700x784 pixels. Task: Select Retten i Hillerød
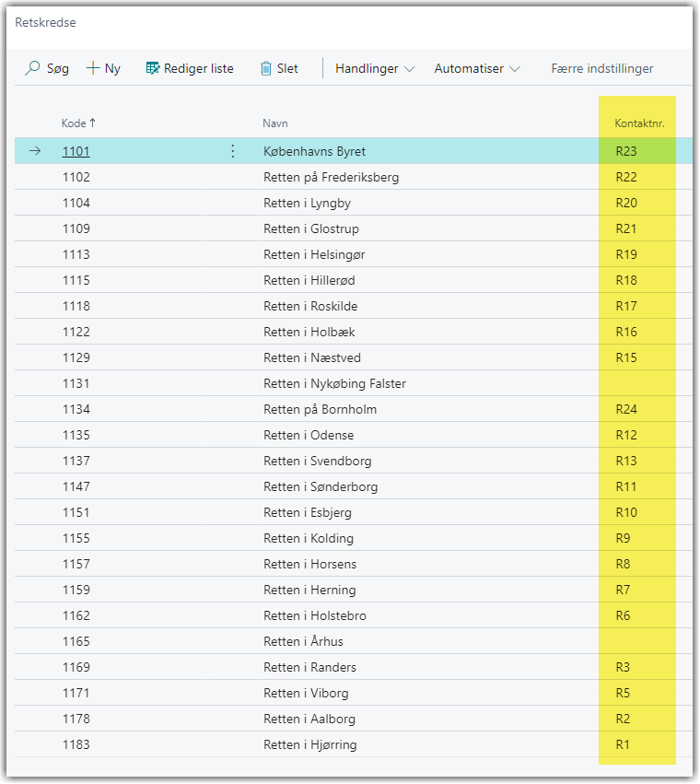tap(309, 280)
